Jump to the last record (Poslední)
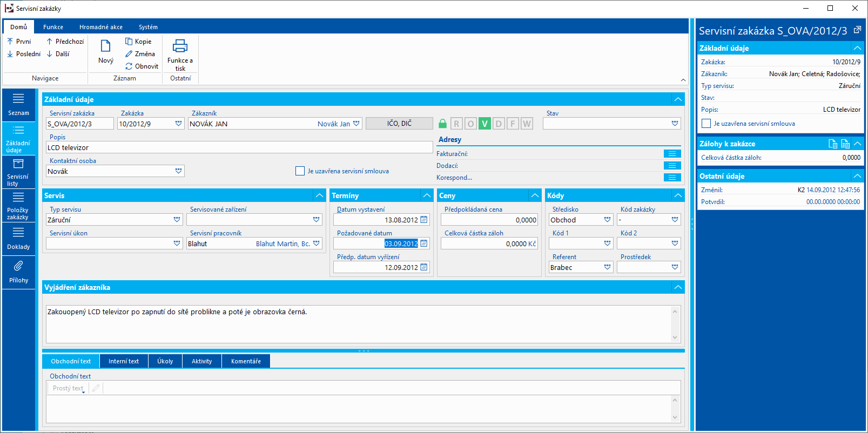Screen dimensions: 868x433 (24, 54)
